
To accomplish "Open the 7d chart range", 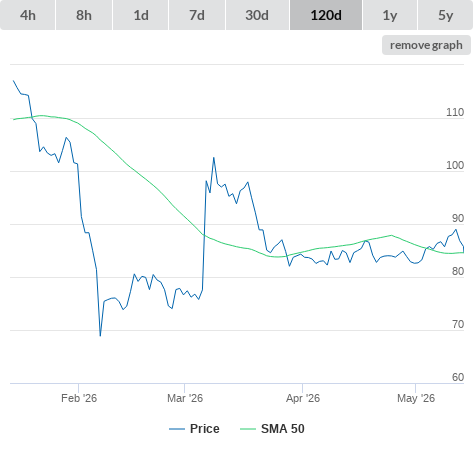I will 197,15.
